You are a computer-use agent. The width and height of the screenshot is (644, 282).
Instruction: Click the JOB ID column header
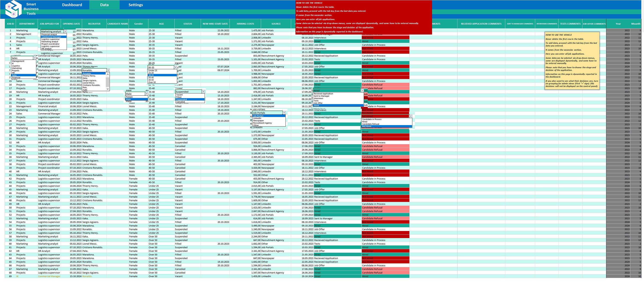point(10,23)
